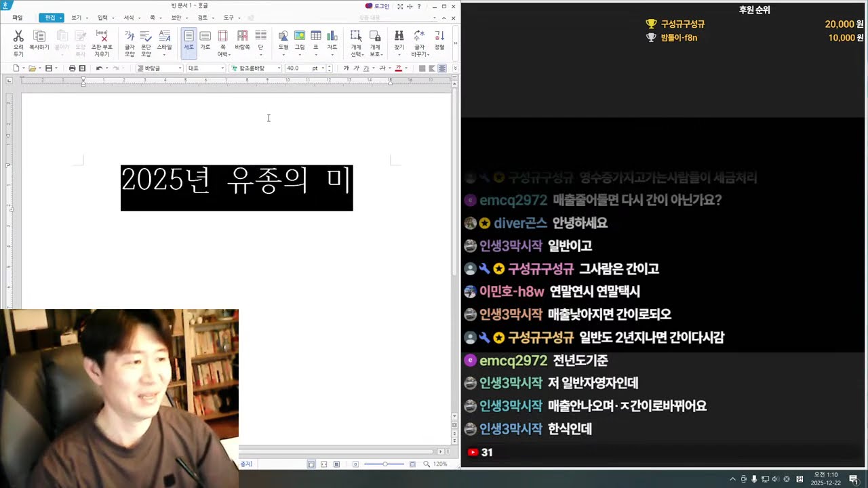Click the print icon
868x488 pixels.
tap(72, 68)
